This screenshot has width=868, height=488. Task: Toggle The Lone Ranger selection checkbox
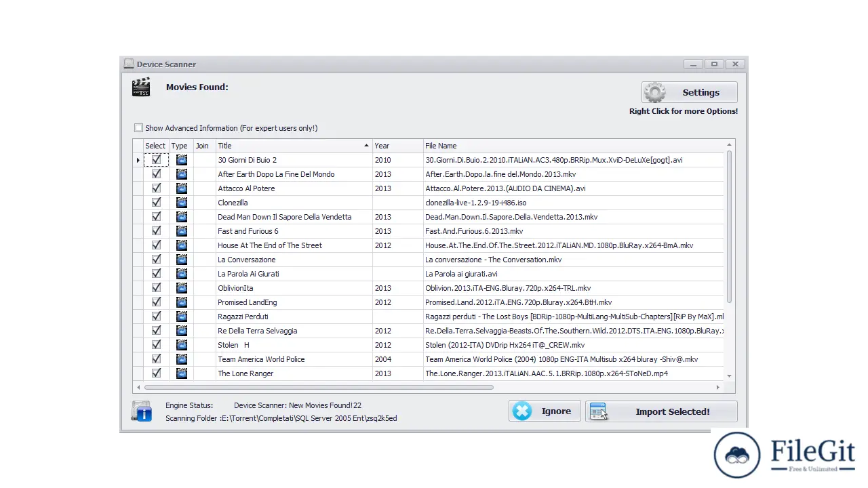point(156,373)
